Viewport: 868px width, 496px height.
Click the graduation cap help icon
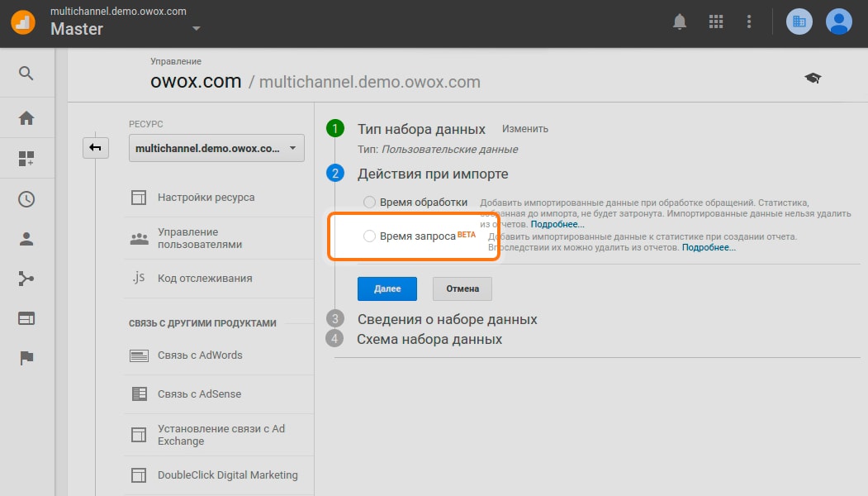coord(813,79)
